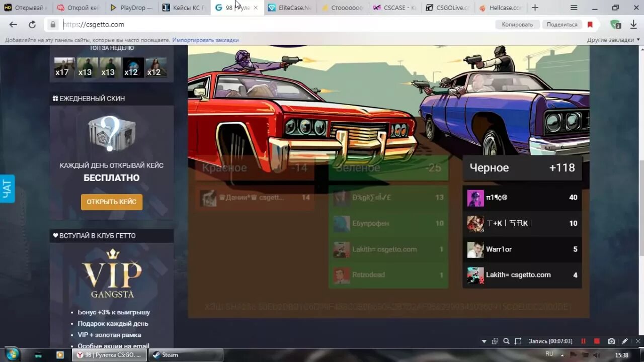Go back with the browser back arrow
The height and width of the screenshot is (362, 644).
click(13, 25)
